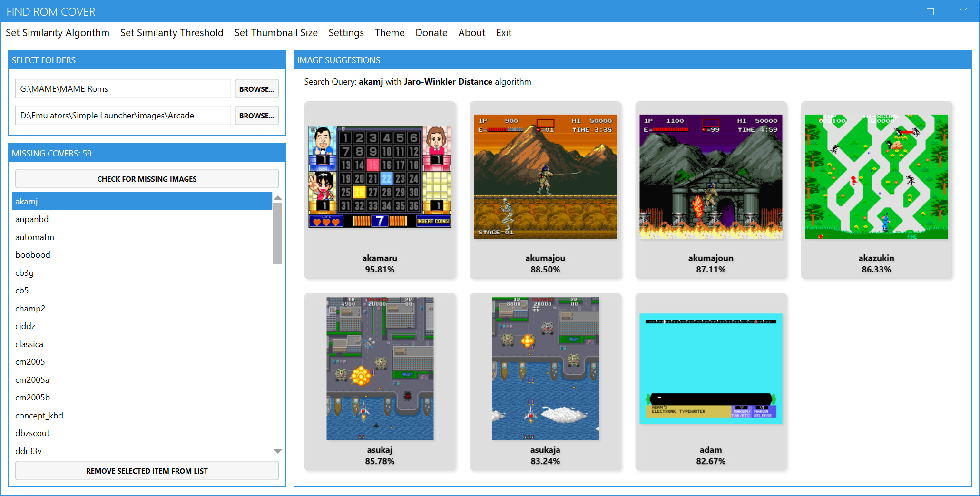
Task: Choose the akazukin cover thumbnail
Action: 876,177
